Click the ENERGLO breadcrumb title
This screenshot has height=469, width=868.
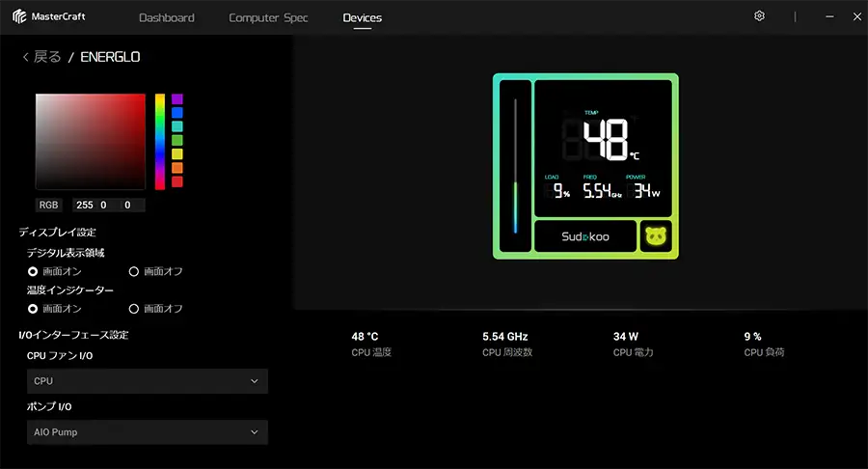(110, 57)
